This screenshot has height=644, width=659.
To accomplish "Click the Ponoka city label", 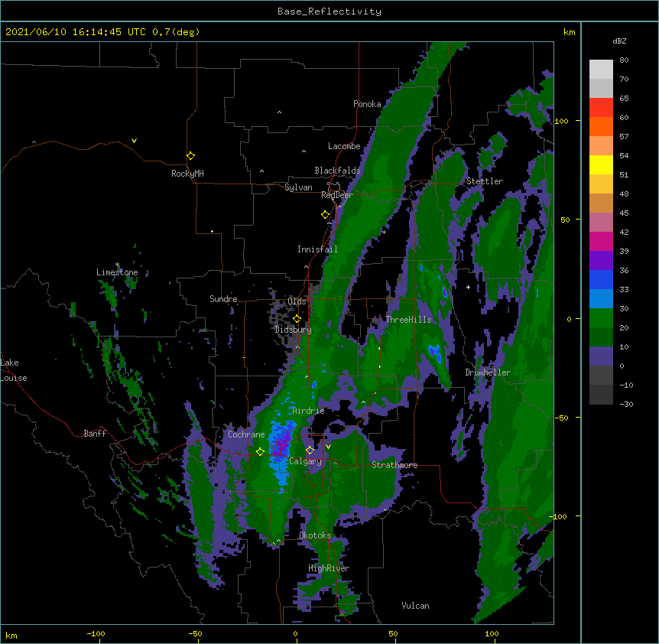I will point(367,104).
